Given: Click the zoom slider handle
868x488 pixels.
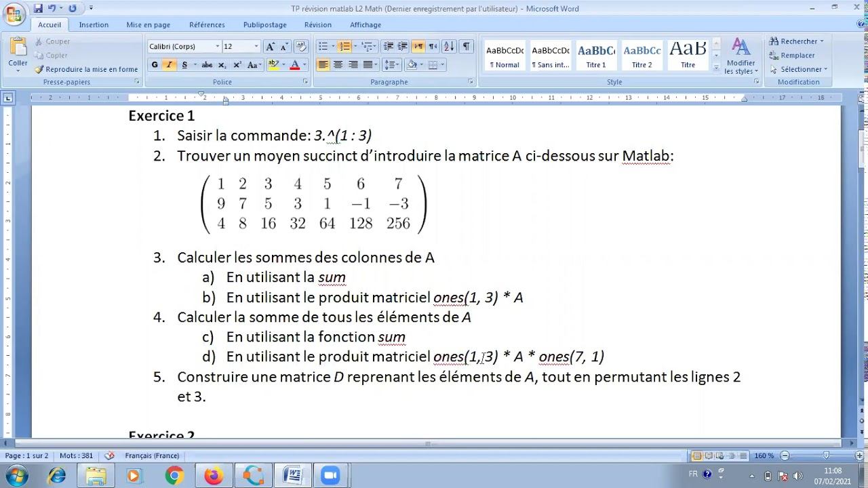Looking at the screenshot, I should (825, 455).
